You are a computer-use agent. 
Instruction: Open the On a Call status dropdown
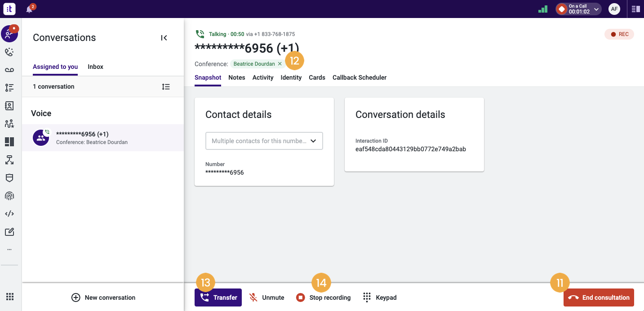pos(579,9)
